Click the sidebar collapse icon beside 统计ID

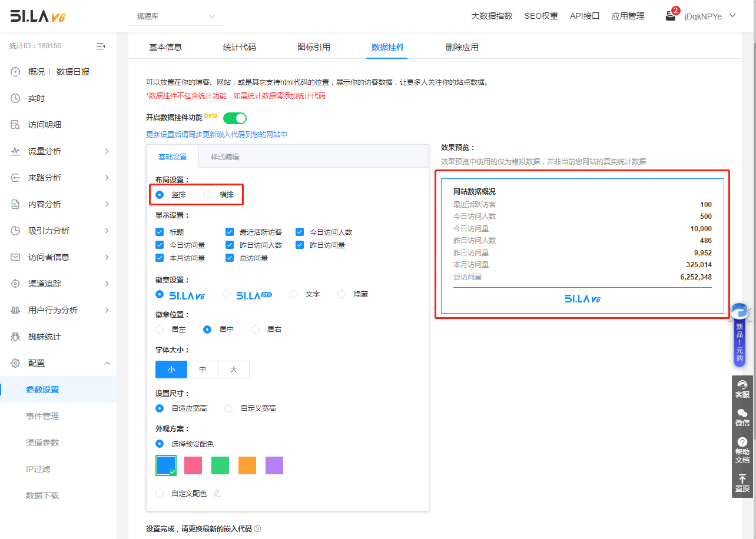pos(101,46)
